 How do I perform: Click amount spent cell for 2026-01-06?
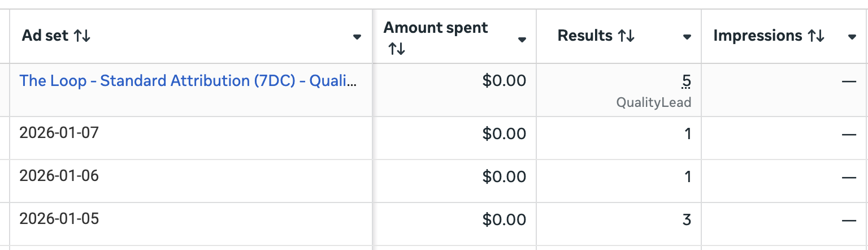coord(504,176)
